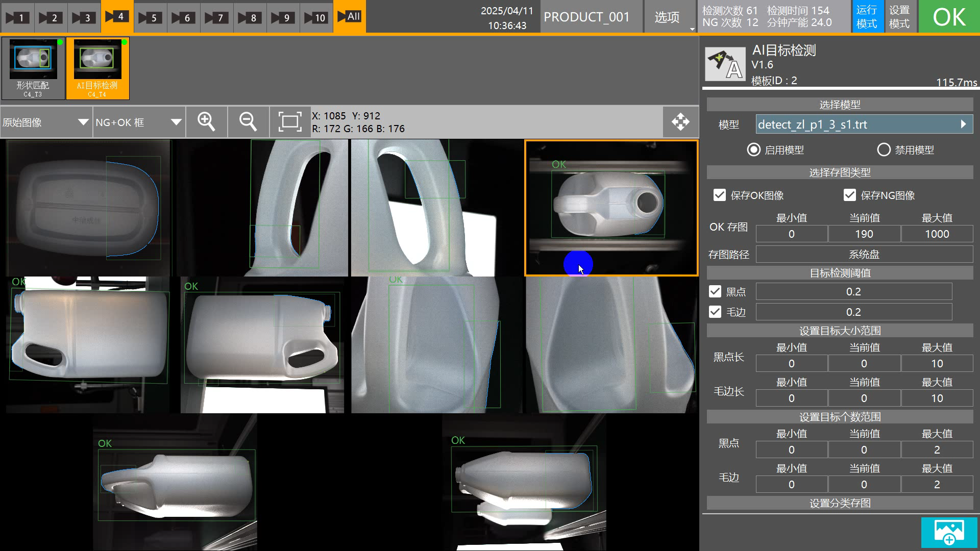
Task: Click the fit-to-window frame icon
Action: (290, 122)
